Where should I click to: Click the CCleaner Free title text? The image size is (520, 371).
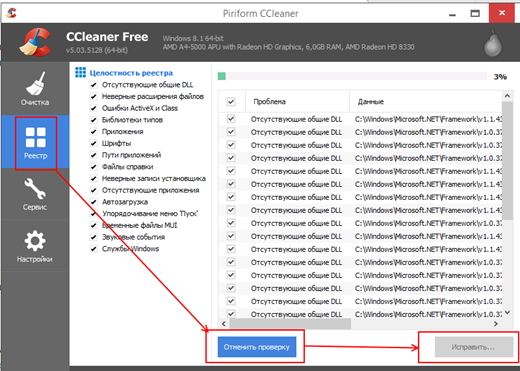[107, 37]
